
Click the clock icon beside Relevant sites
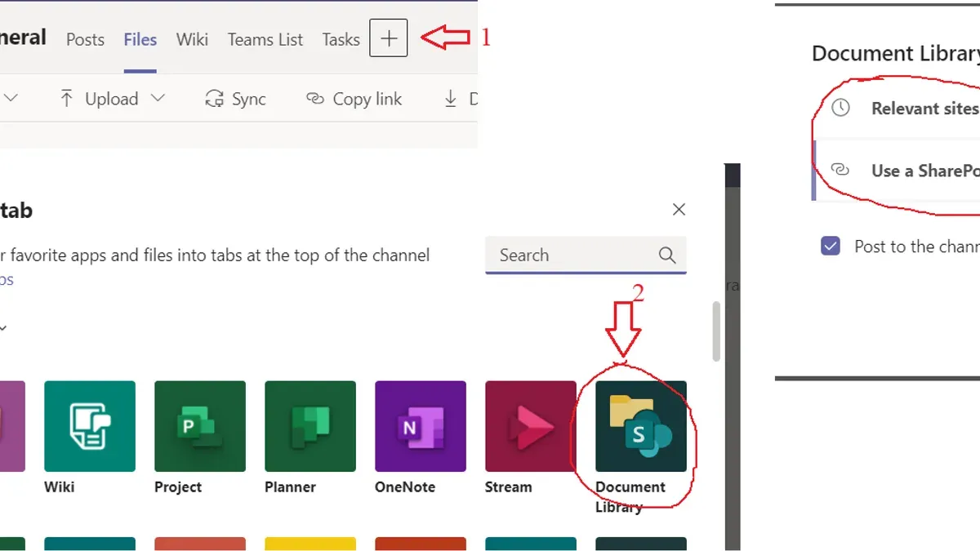coord(841,108)
